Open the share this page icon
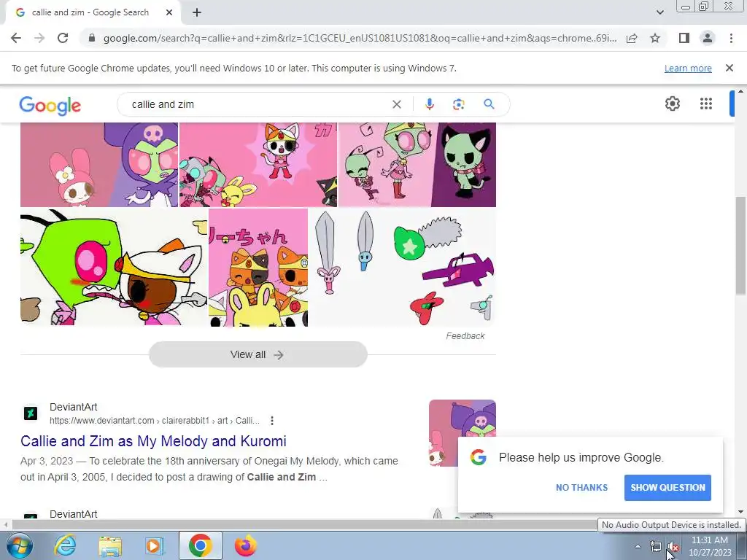 (x=632, y=38)
